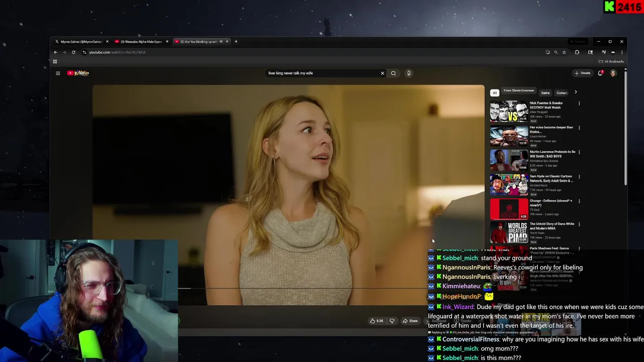
Task: Click the Kick logo in stream overlay
Action: tap(609, 7)
